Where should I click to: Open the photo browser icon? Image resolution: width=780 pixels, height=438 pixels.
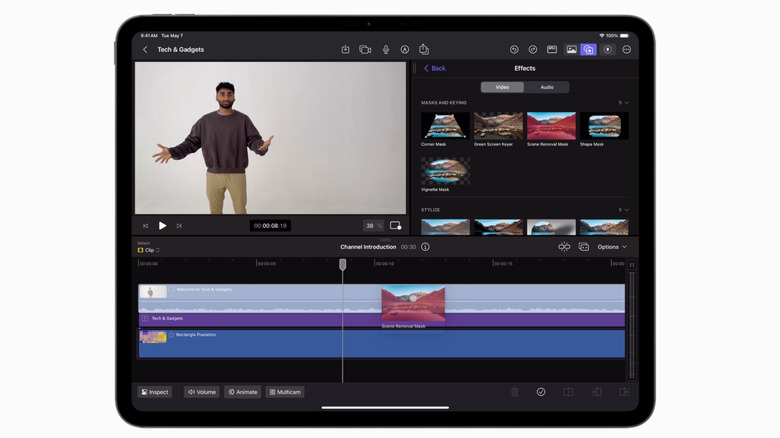571,49
